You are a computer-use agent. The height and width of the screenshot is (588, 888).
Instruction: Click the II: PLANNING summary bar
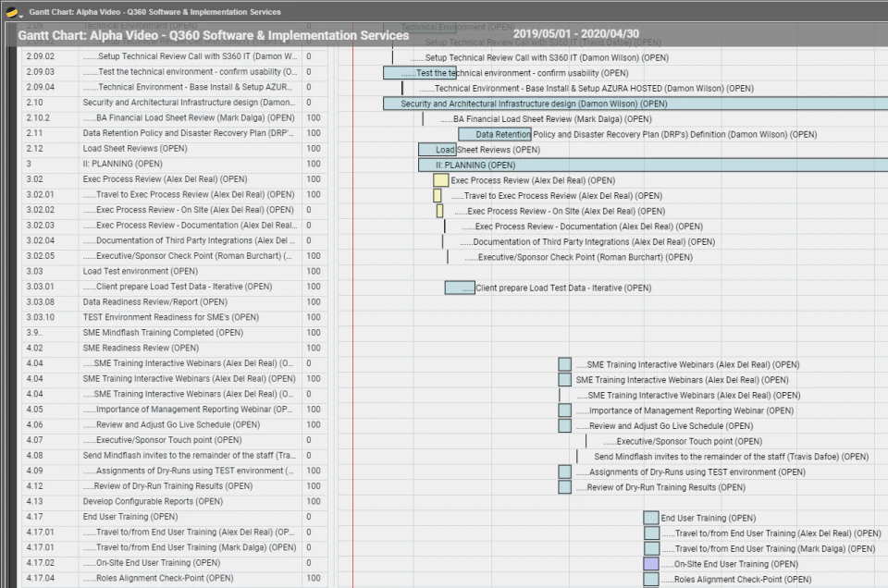tap(653, 165)
